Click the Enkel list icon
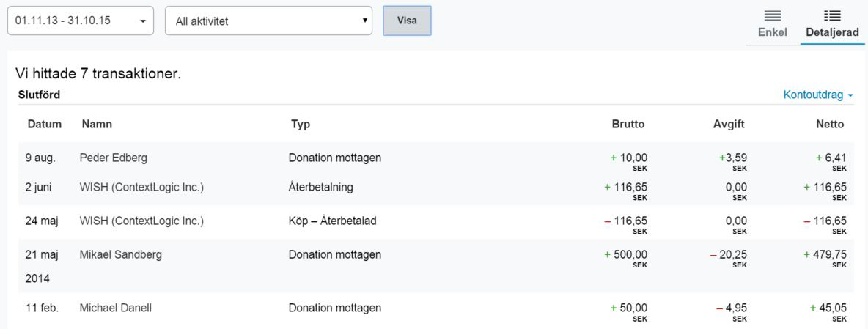 pyautogui.click(x=773, y=15)
